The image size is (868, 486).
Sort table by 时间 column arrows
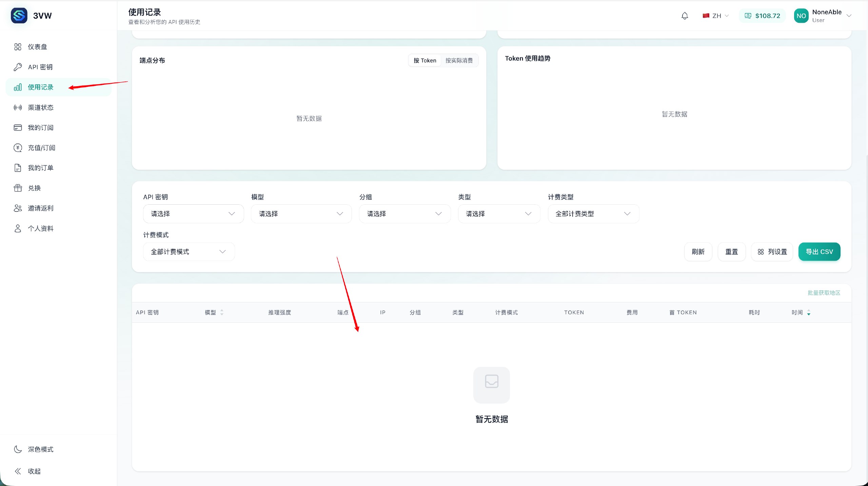[809, 312]
